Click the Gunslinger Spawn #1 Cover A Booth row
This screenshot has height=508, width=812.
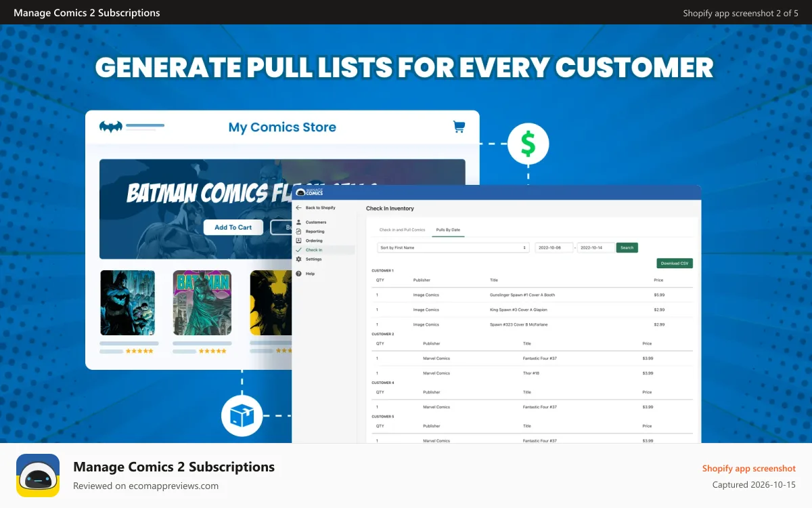pos(532,295)
